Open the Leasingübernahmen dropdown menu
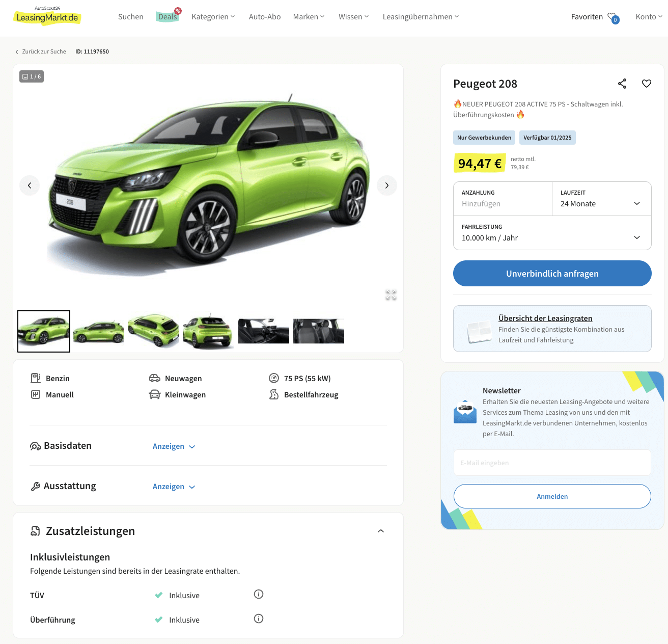 (421, 17)
